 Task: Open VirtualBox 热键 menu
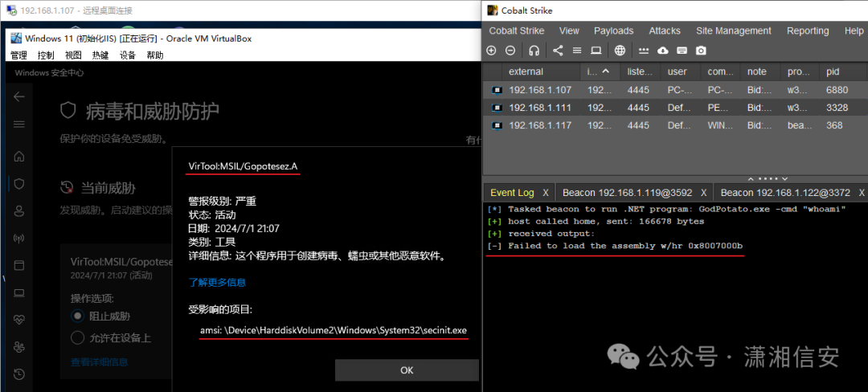click(x=100, y=55)
